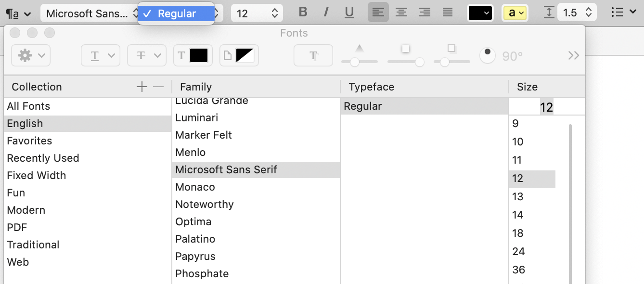Remove the selected font collection

[x=158, y=87]
